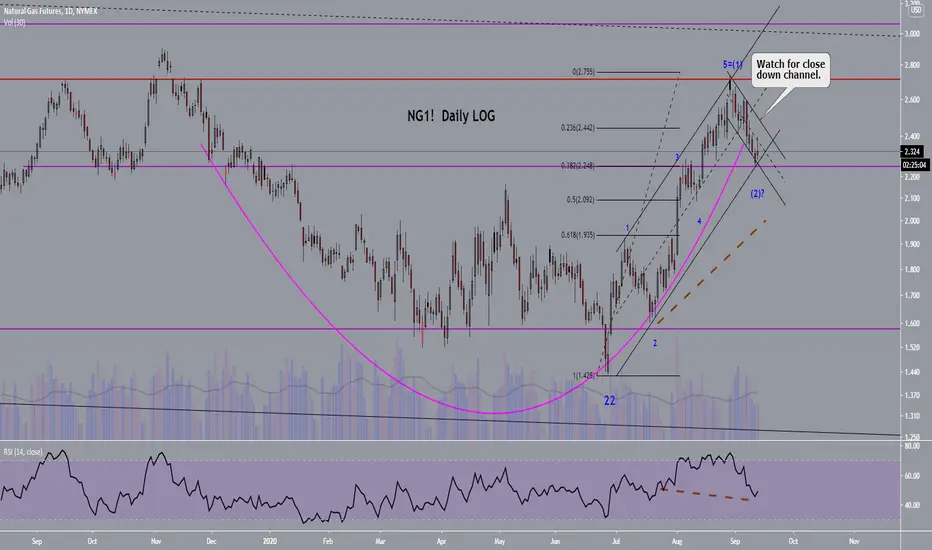Click the 1.370 price axis value

(x=912, y=395)
